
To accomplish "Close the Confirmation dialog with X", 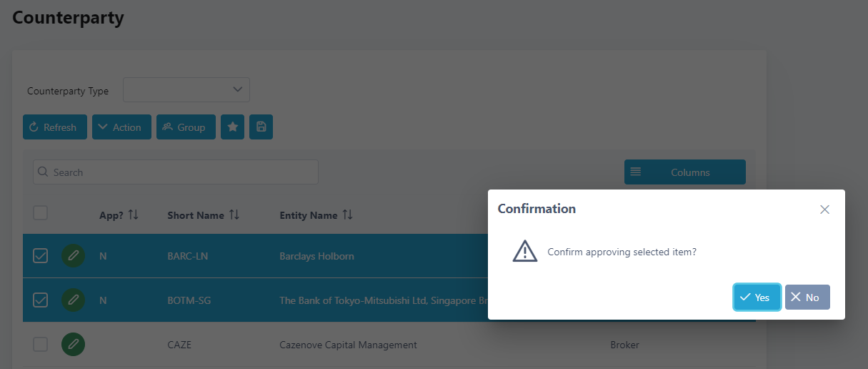I will coord(824,210).
